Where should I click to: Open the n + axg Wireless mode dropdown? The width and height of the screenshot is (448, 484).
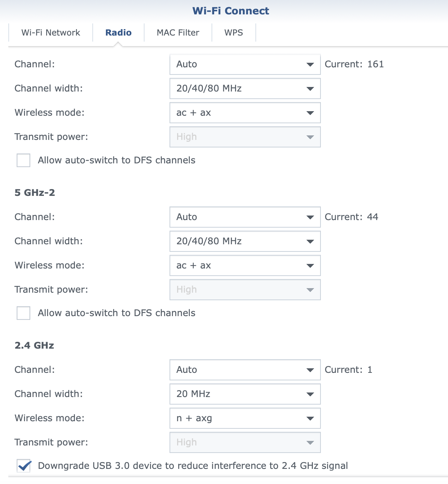(245, 418)
